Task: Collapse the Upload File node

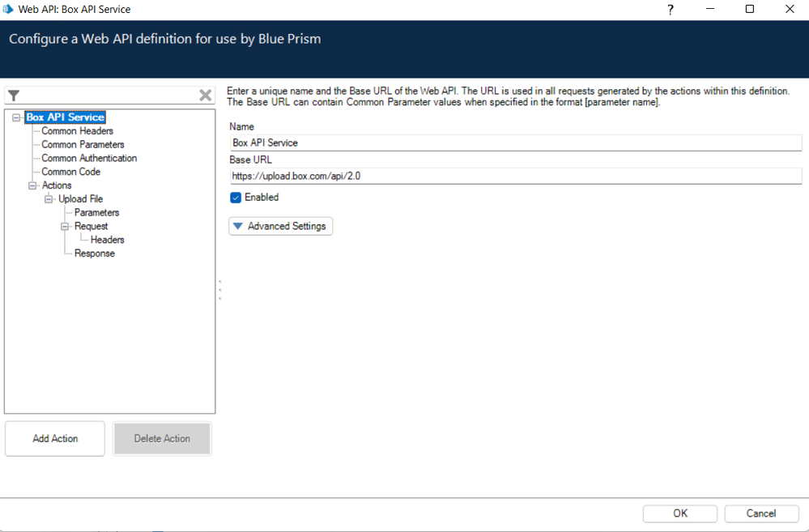Action: (49, 199)
